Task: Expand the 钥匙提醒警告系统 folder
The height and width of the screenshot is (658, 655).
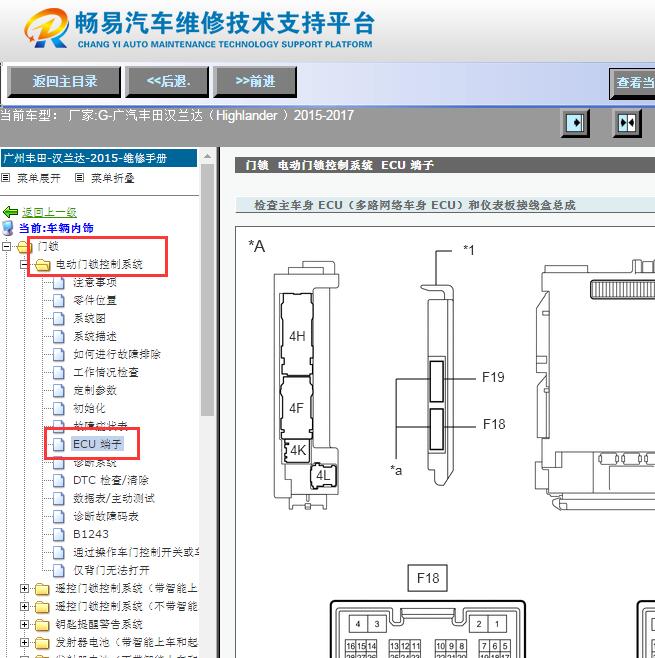Action: pos(24,625)
